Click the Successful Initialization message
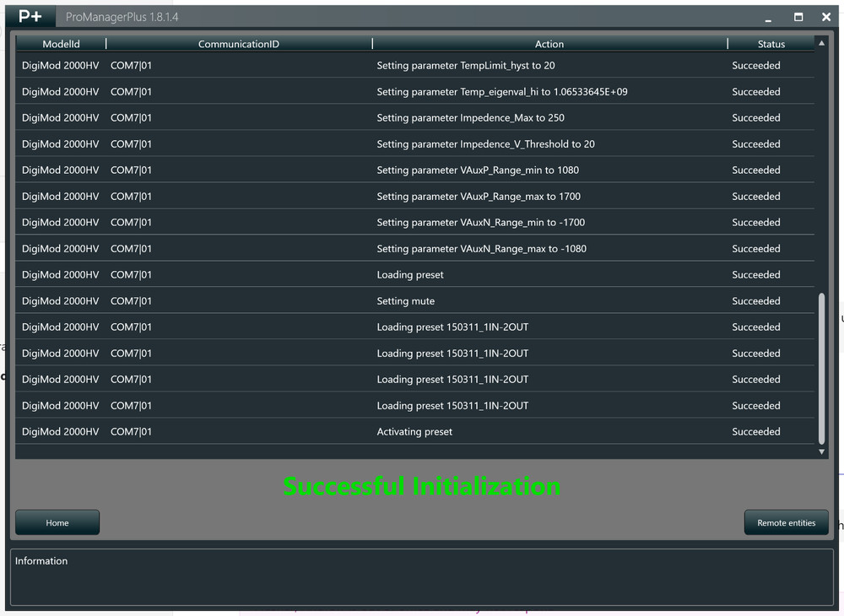 click(x=421, y=486)
